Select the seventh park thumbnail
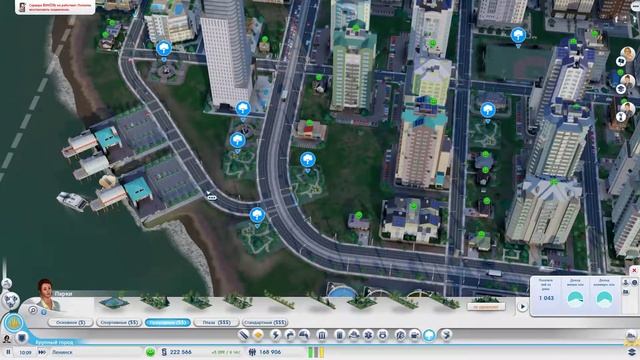 coord(362,301)
